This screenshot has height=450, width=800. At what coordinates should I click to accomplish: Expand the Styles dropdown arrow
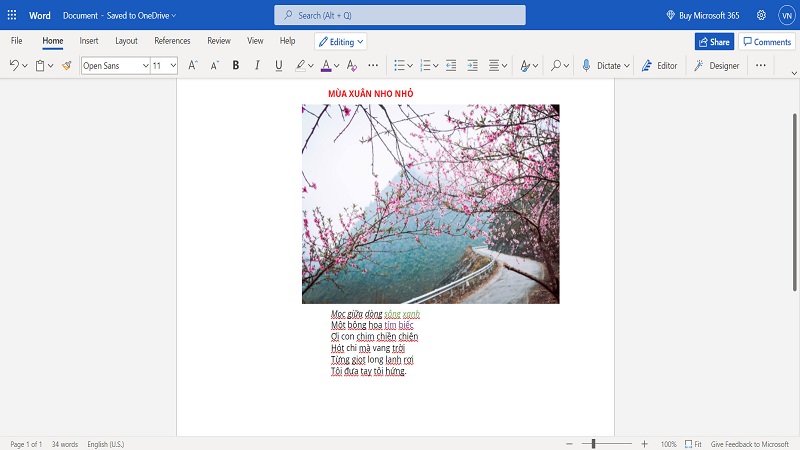[x=535, y=66]
